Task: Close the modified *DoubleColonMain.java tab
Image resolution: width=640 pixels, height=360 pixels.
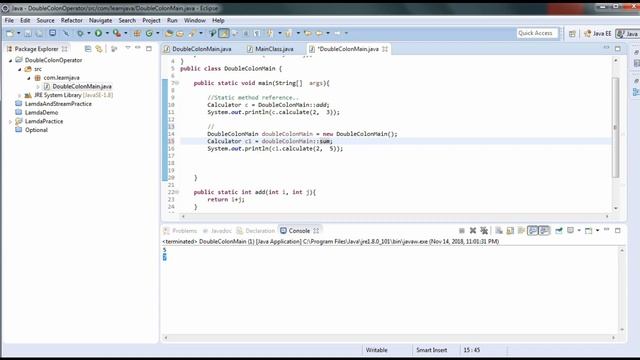Action: click(x=385, y=49)
